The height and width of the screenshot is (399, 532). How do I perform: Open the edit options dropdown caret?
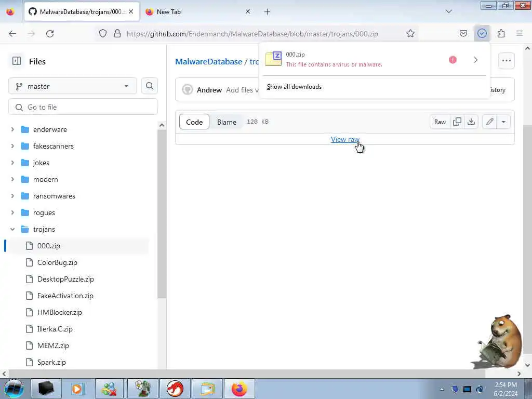(x=503, y=122)
